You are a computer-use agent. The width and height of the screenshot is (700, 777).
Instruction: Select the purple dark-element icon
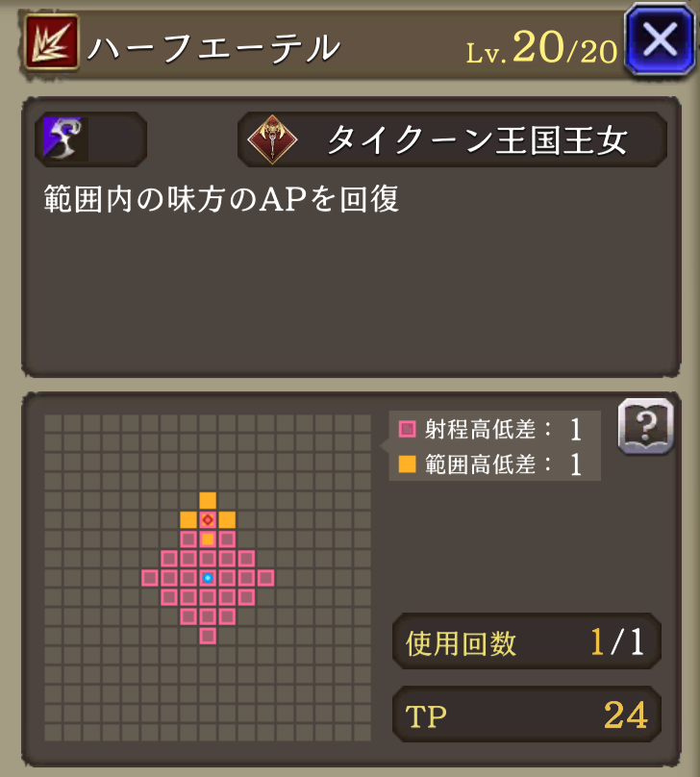(x=64, y=138)
